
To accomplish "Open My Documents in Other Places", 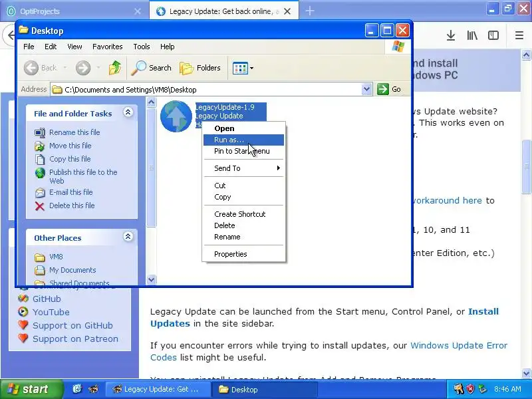I will (x=72, y=270).
